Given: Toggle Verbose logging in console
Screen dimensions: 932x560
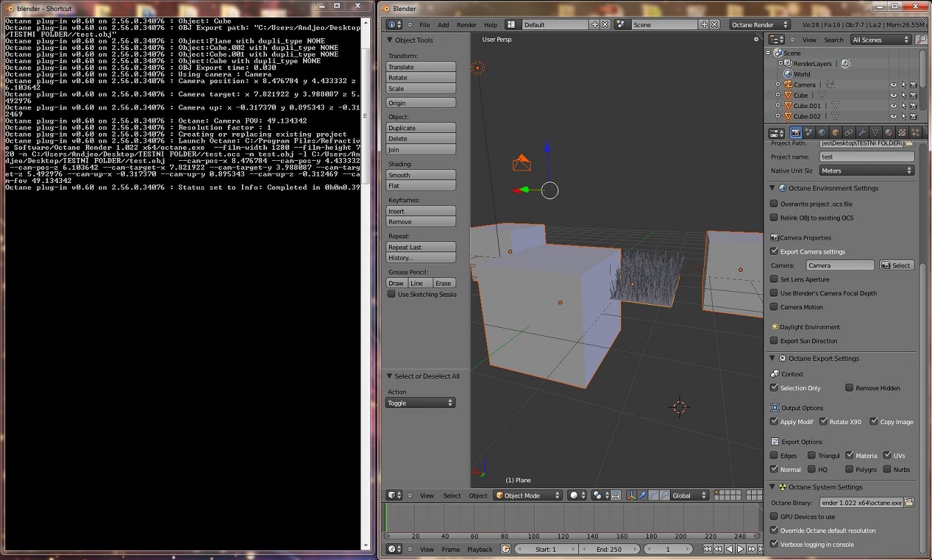Looking at the screenshot, I should [x=774, y=544].
